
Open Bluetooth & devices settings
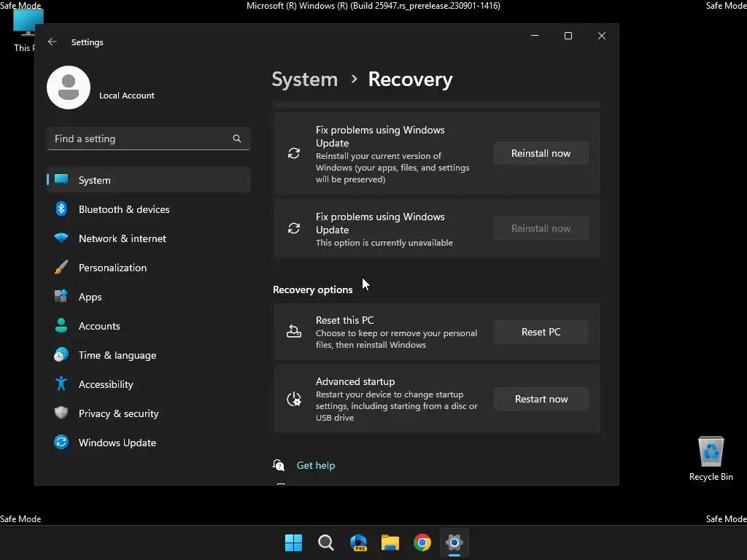click(x=149, y=209)
